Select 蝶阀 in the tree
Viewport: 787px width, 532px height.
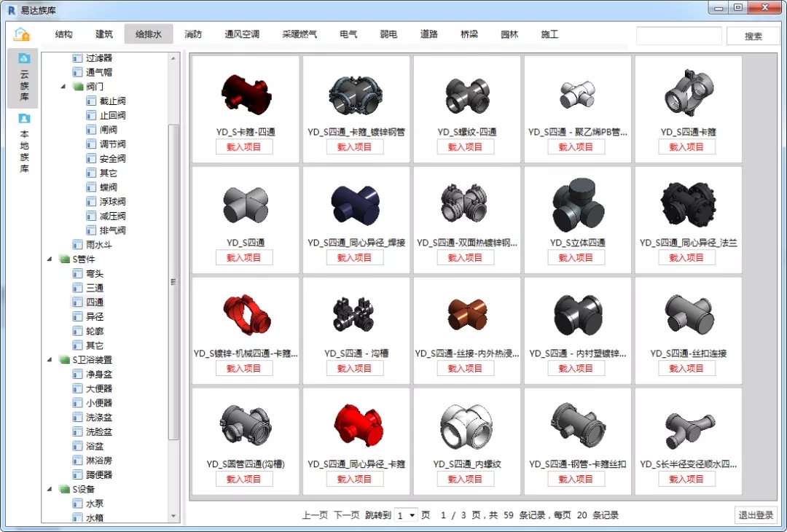click(x=108, y=187)
